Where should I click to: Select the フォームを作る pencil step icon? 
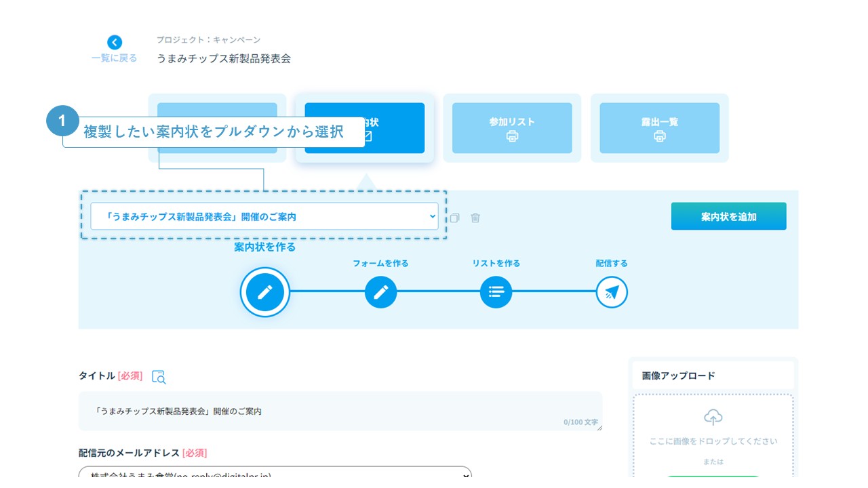coord(380,292)
